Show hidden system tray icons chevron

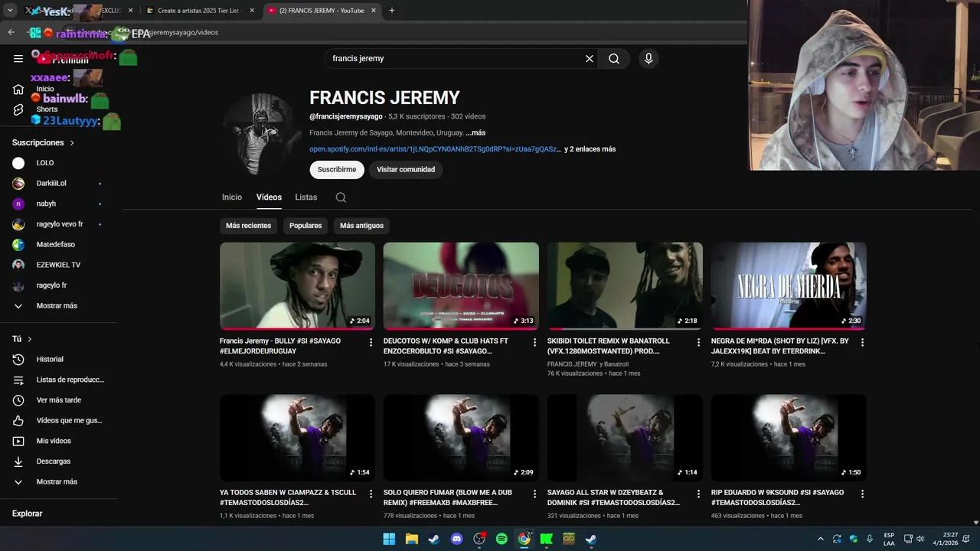(x=820, y=539)
